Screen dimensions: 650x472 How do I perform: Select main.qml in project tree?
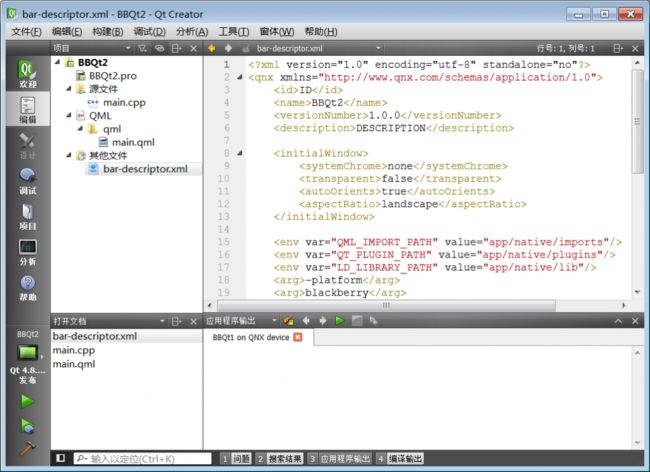coord(133,142)
